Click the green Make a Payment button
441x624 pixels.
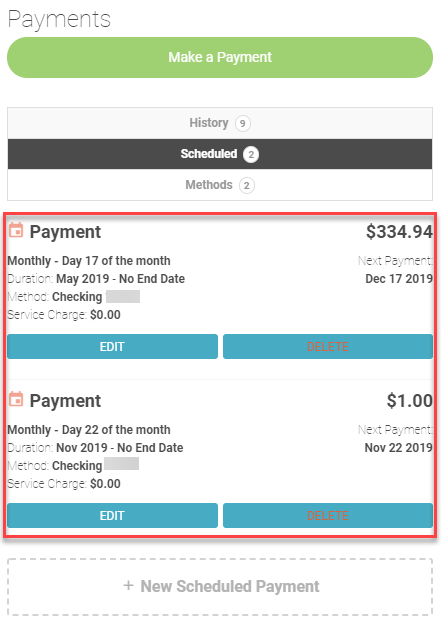coord(220,57)
